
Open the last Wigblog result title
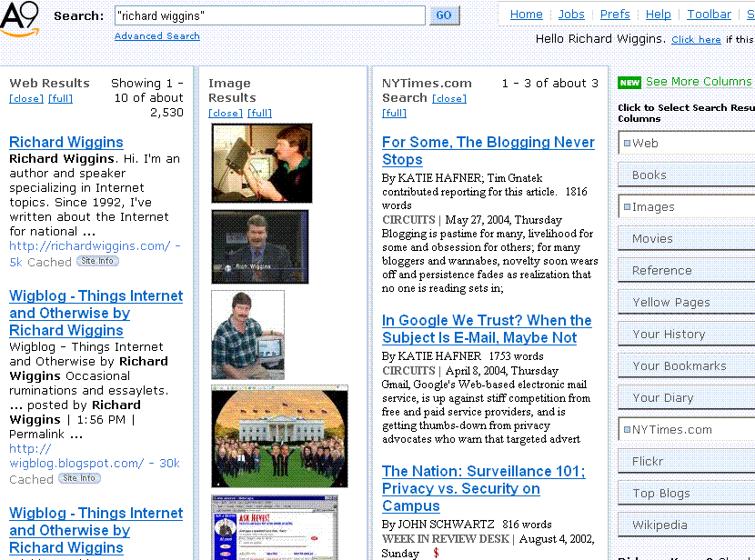tap(96, 530)
